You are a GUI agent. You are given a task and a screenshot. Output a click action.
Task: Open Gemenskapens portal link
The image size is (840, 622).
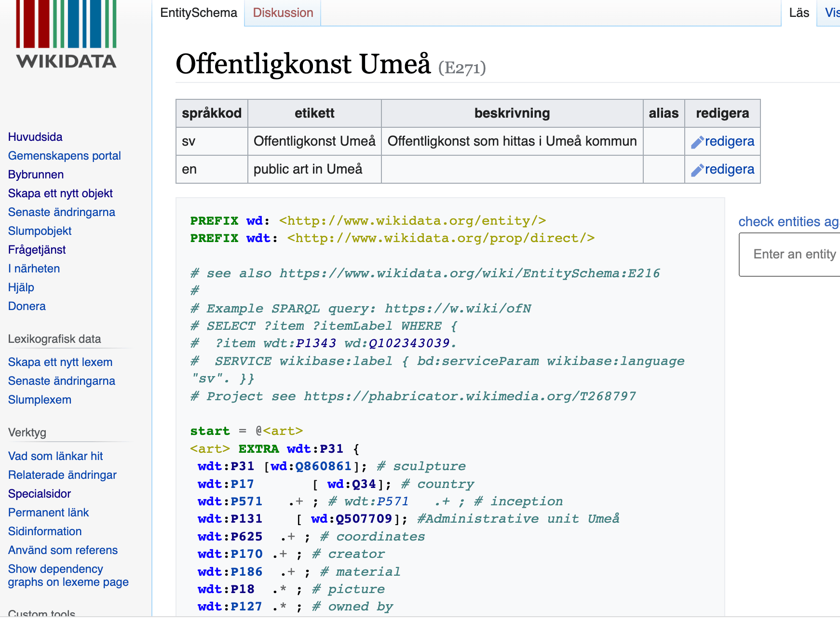click(x=64, y=156)
